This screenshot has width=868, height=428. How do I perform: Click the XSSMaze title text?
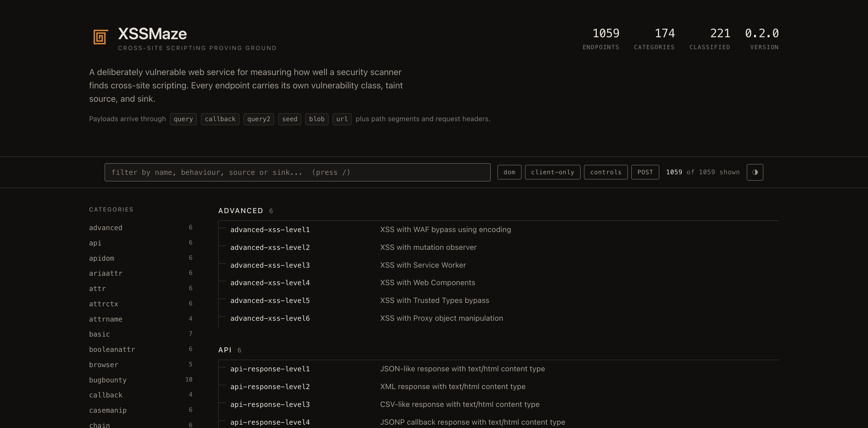[152, 34]
